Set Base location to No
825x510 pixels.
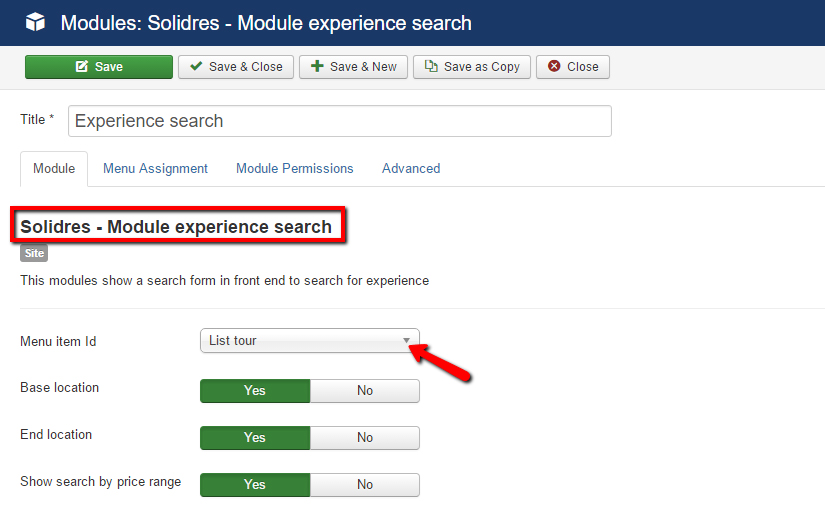pos(365,391)
